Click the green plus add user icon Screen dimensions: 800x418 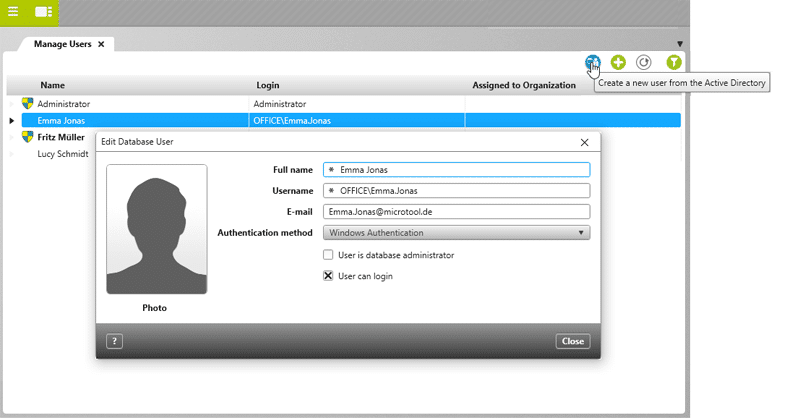(x=619, y=62)
